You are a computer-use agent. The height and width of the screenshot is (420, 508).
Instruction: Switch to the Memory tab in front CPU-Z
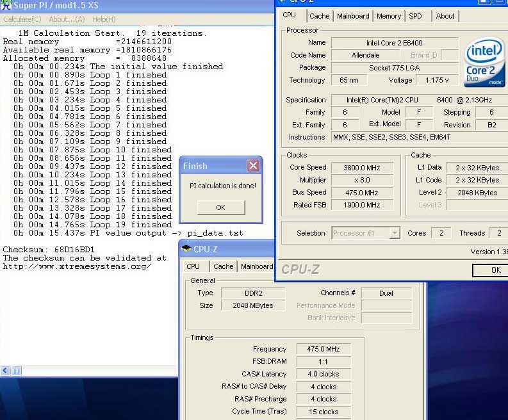click(x=388, y=16)
